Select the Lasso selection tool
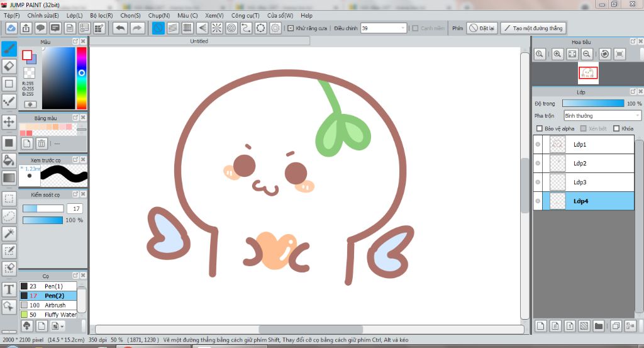644x348 pixels. (x=9, y=216)
